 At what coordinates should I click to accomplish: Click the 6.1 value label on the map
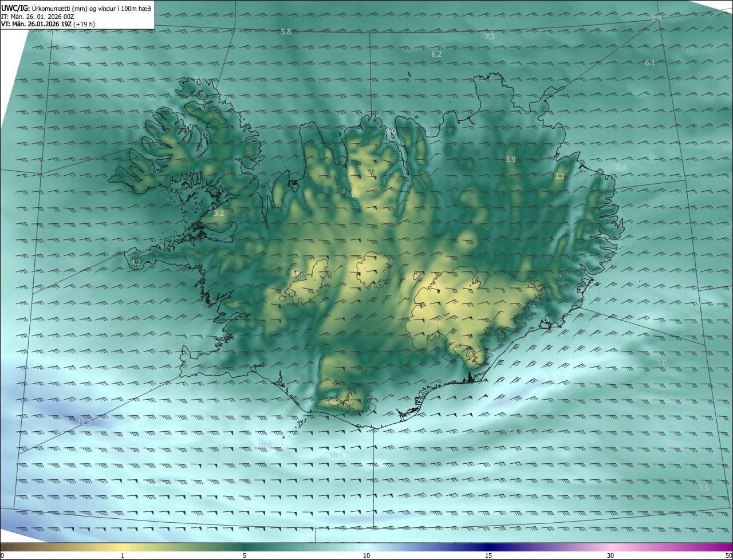tap(650, 63)
